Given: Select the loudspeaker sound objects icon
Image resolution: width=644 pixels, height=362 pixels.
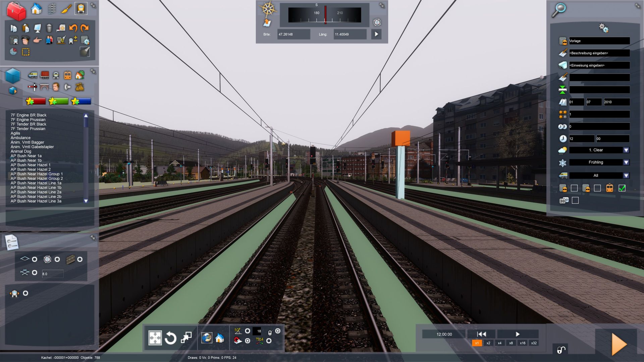Looking at the screenshot, I should click(67, 87).
